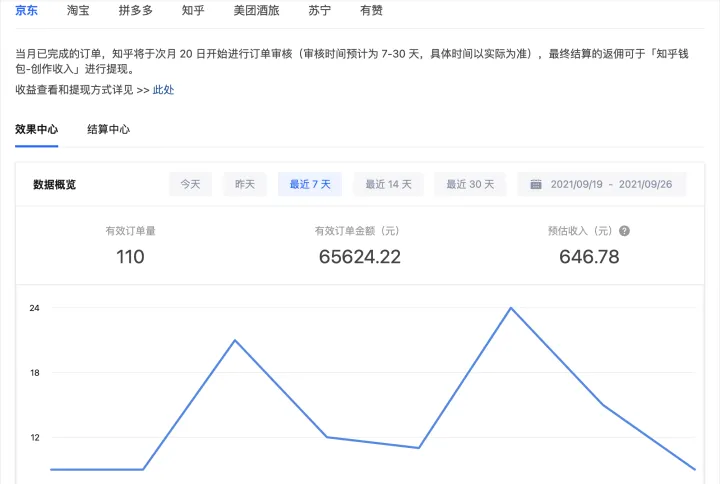
Task: Select the 有效订单量 metric showing 110
Action: click(x=130, y=257)
